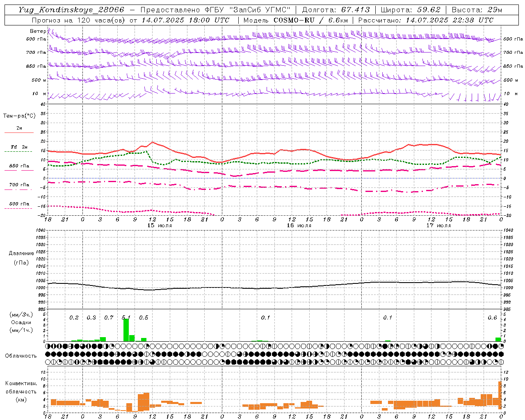Click the (мм/3ч.) precipitation unit label
Screen dimensions: 525x420
(x=21, y=315)
